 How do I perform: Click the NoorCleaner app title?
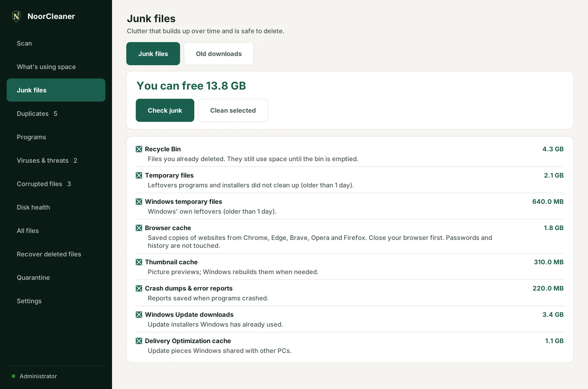(51, 16)
